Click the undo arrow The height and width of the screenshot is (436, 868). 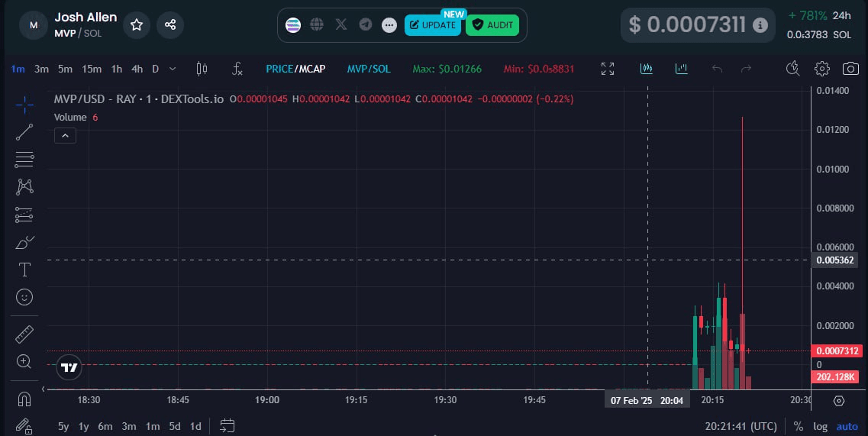(718, 69)
